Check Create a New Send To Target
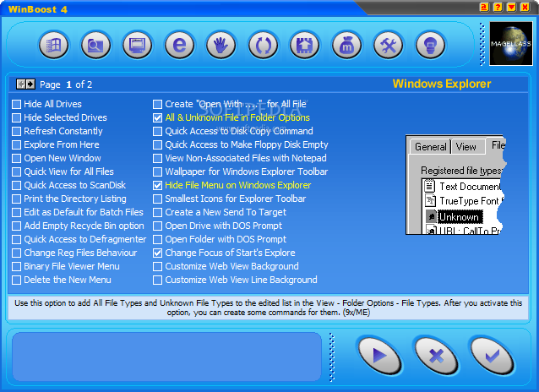This screenshot has height=392, width=539. (157, 213)
